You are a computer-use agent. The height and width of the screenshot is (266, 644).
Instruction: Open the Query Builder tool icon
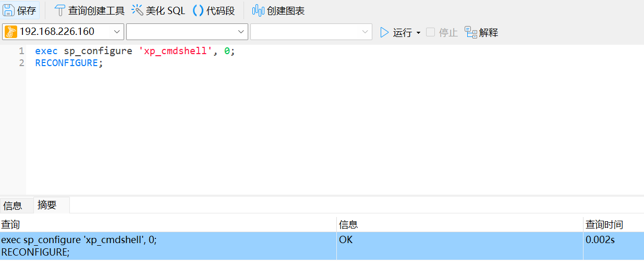pos(60,10)
